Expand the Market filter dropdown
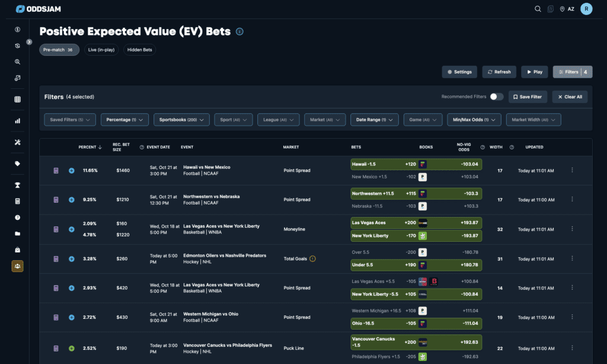 click(325, 120)
